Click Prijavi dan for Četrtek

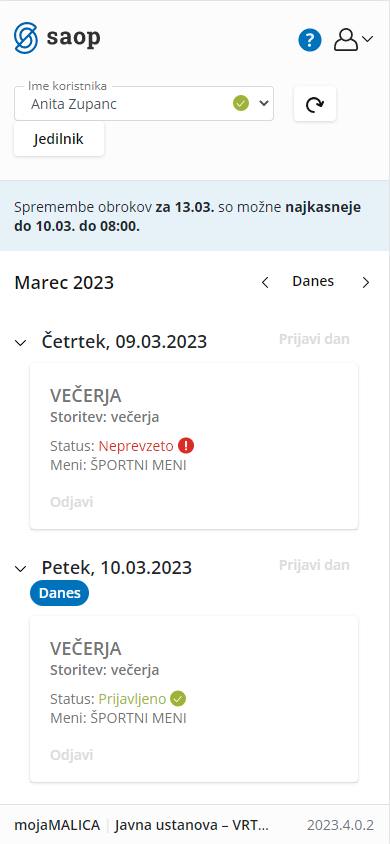(x=314, y=339)
